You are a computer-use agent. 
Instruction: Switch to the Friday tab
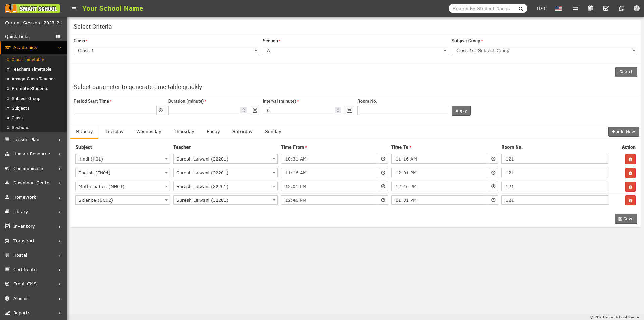(213, 132)
